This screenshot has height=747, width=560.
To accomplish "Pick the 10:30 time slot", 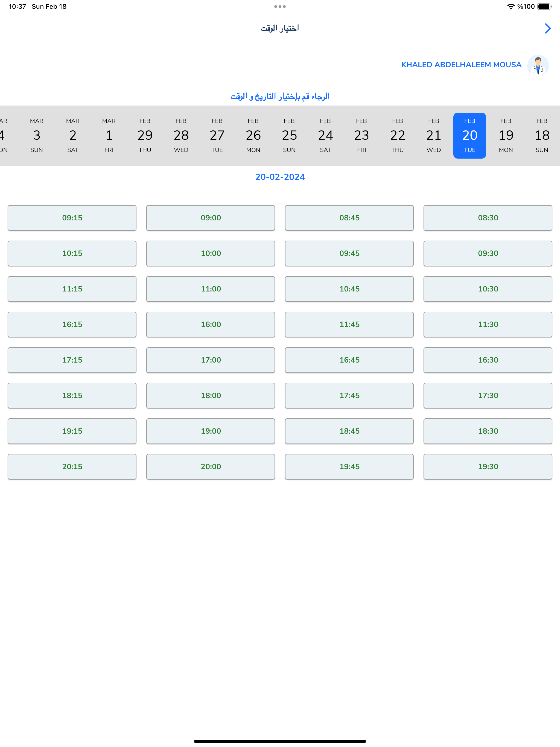I will [488, 289].
